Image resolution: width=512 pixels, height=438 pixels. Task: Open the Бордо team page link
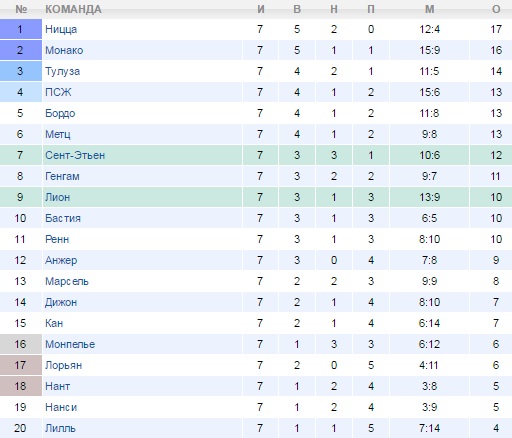[60, 114]
